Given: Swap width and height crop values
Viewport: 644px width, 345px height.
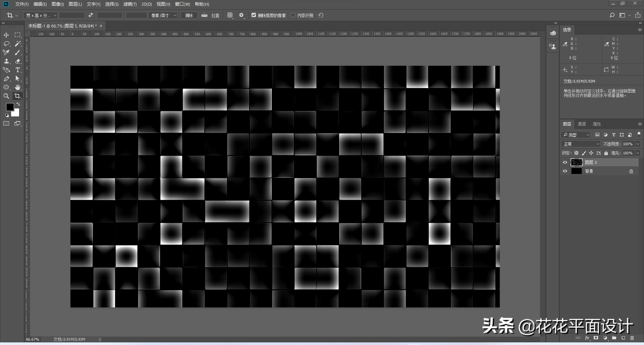Looking at the screenshot, I should click(91, 15).
